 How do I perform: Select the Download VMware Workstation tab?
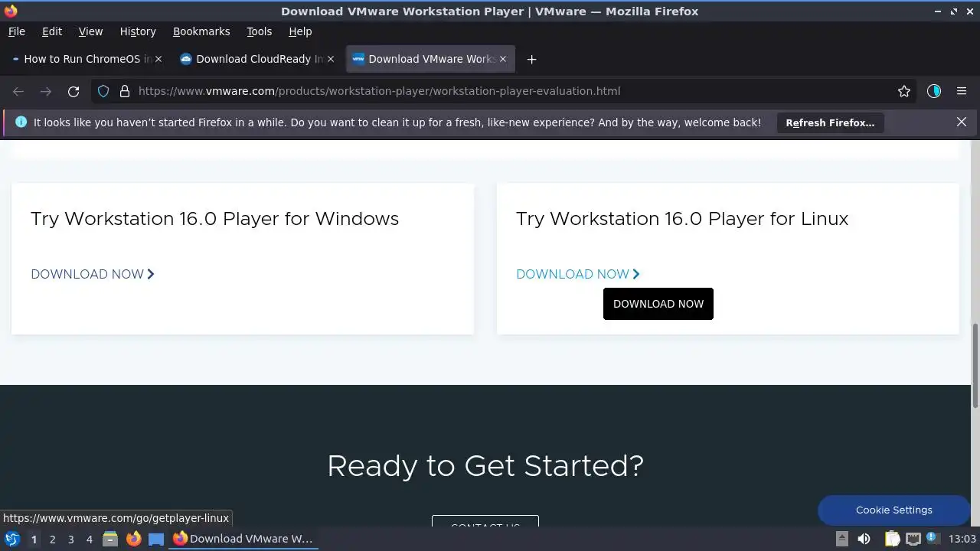pos(430,59)
